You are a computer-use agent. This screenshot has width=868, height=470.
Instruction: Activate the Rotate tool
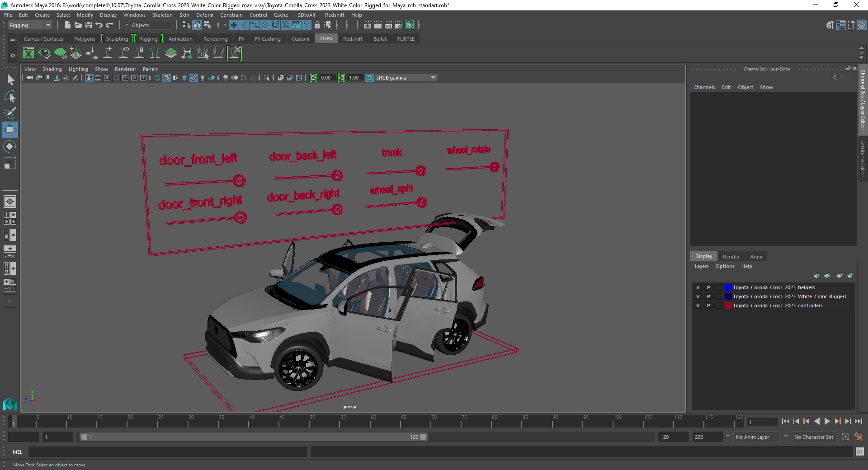coord(10,146)
